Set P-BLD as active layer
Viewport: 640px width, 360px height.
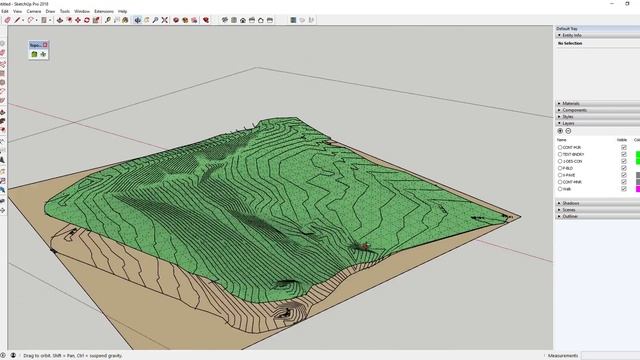[560, 168]
